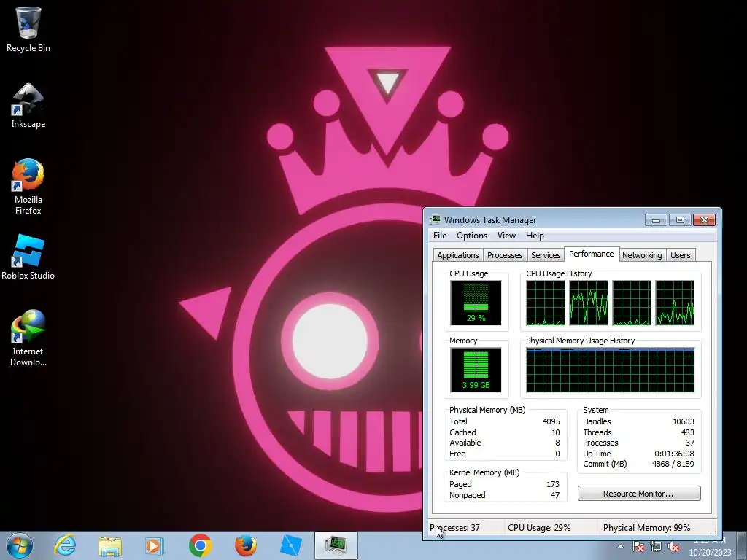This screenshot has width=747, height=560.
Task: Open Windows Explorer folder icon in taskbar
Action: 110,545
